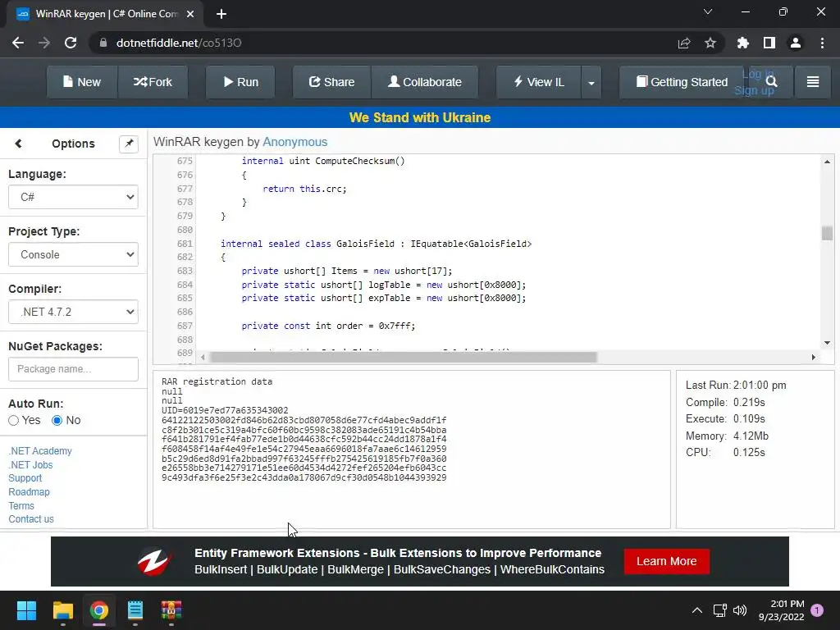Viewport: 840px width, 630px height.
Task: Open .NET Jobs link
Action: coord(30,465)
